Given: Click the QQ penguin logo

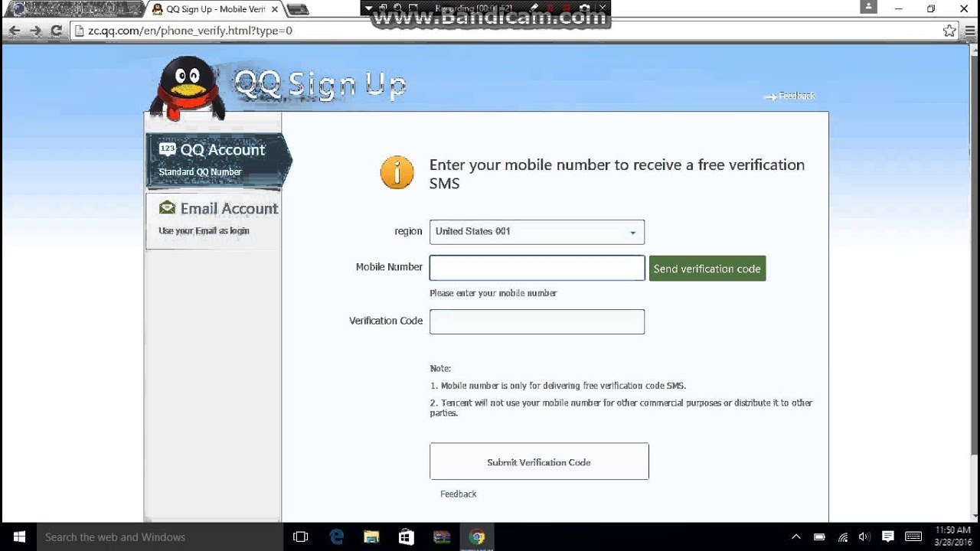Looking at the screenshot, I should 187,88.
